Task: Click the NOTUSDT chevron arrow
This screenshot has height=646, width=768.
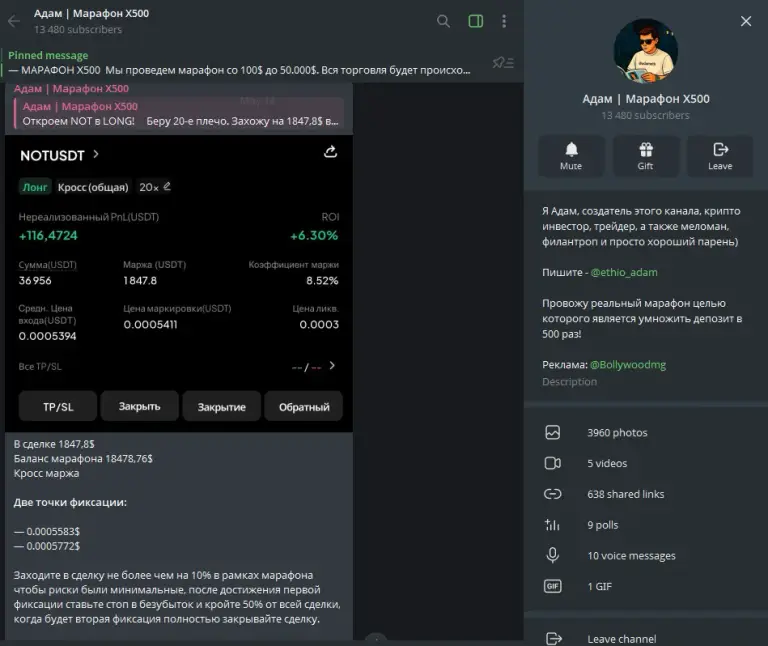Action: (96, 155)
